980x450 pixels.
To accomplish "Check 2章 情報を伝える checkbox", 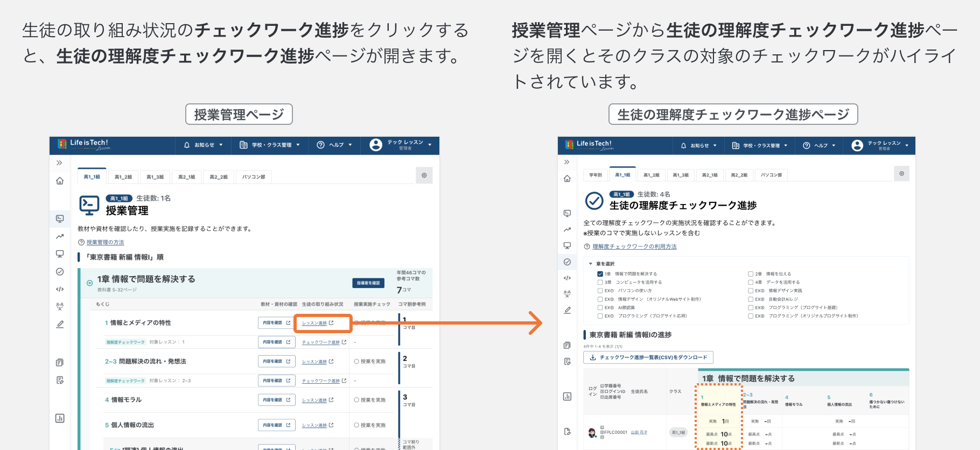I will (751, 274).
